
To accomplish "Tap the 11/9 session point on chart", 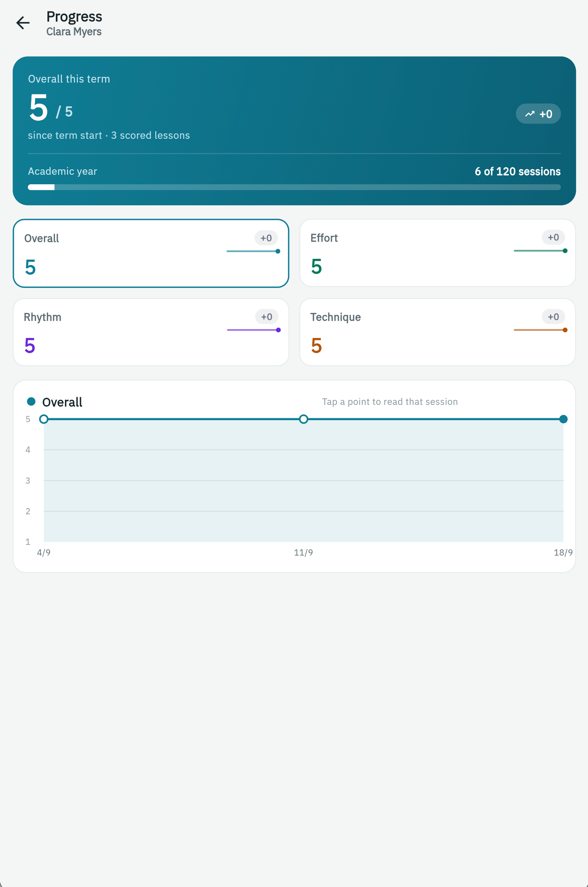I will coord(304,419).
